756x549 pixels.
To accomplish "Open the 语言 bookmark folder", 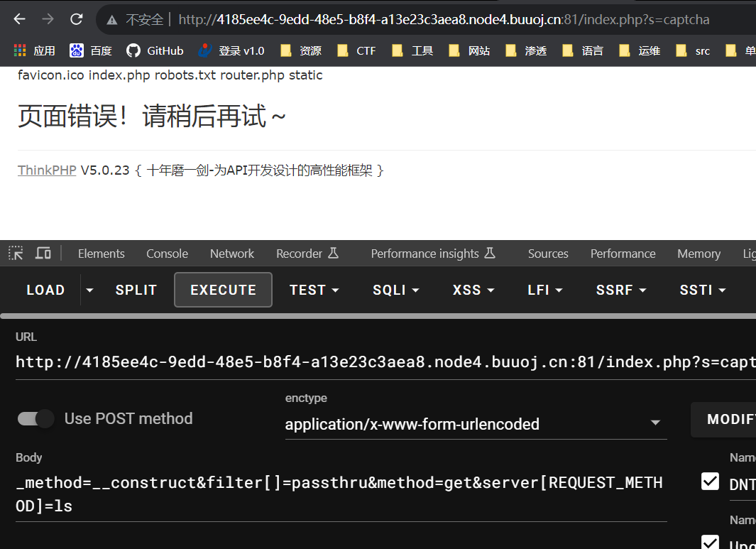I will (582, 50).
